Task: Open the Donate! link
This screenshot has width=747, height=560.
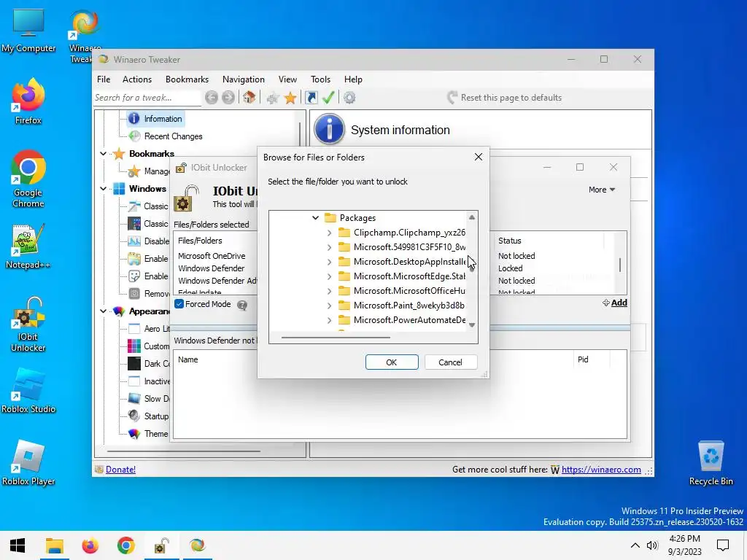Action: (120, 470)
